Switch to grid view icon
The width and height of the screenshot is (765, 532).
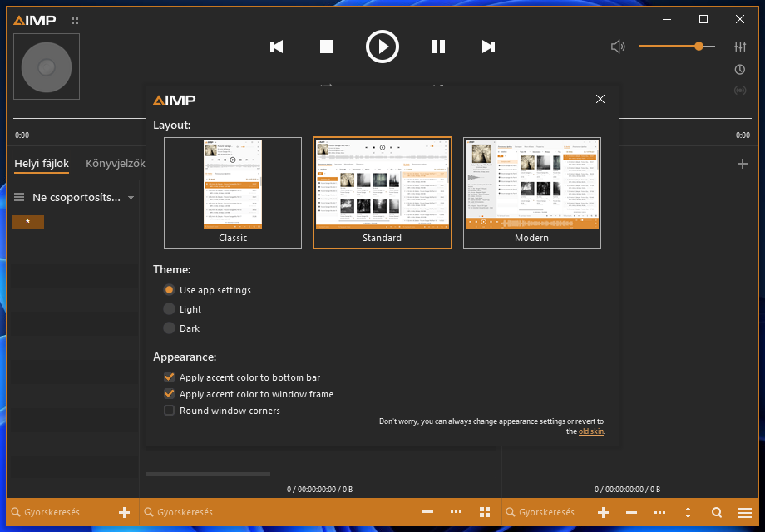click(x=485, y=511)
